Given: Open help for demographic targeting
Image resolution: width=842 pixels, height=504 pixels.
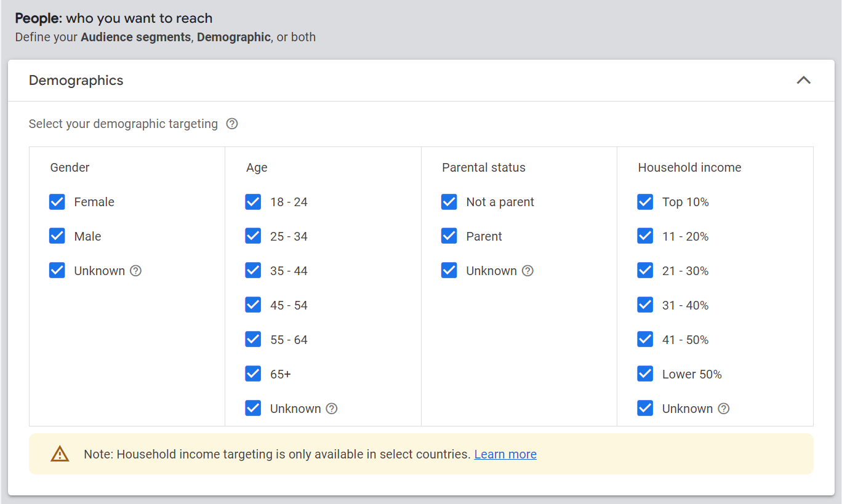Looking at the screenshot, I should (x=232, y=124).
